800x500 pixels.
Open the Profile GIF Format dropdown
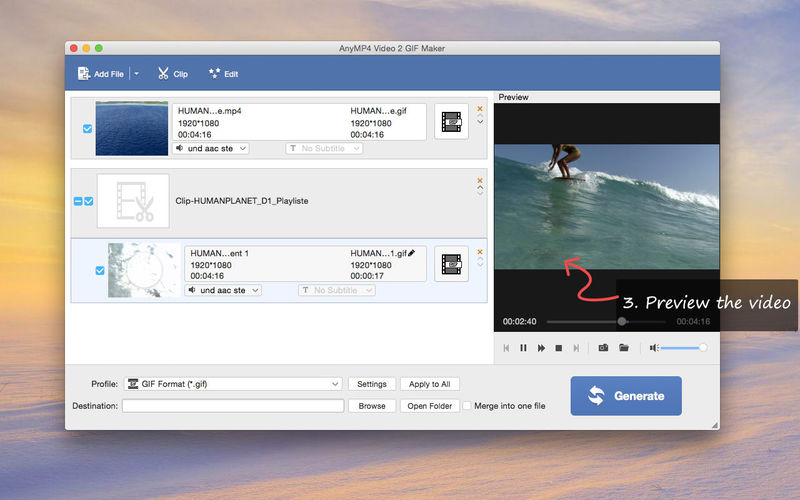[x=233, y=384]
